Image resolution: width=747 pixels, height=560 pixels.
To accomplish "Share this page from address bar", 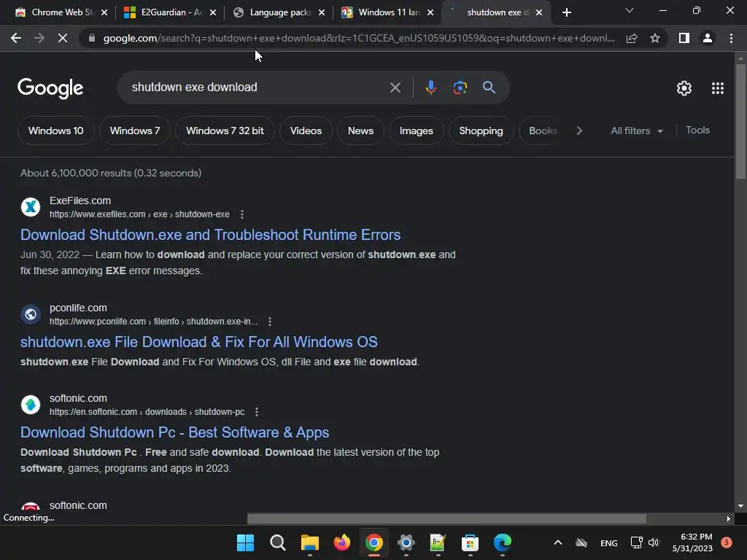I will tap(632, 38).
